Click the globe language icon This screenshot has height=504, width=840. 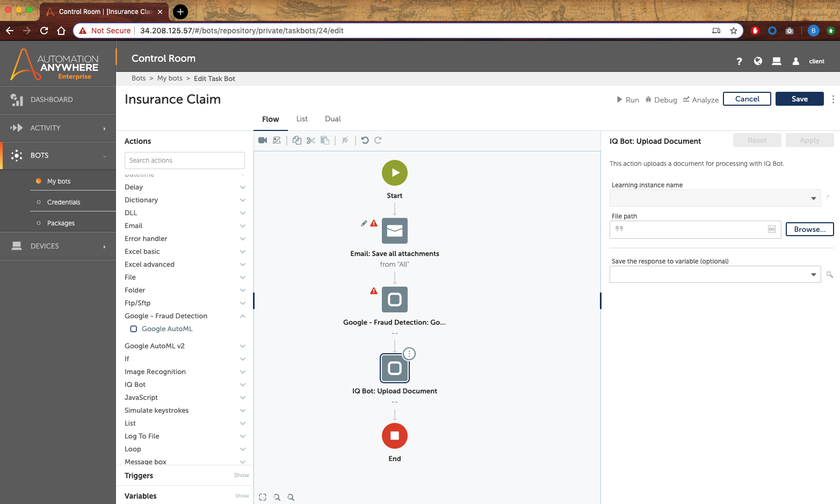pos(758,61)
